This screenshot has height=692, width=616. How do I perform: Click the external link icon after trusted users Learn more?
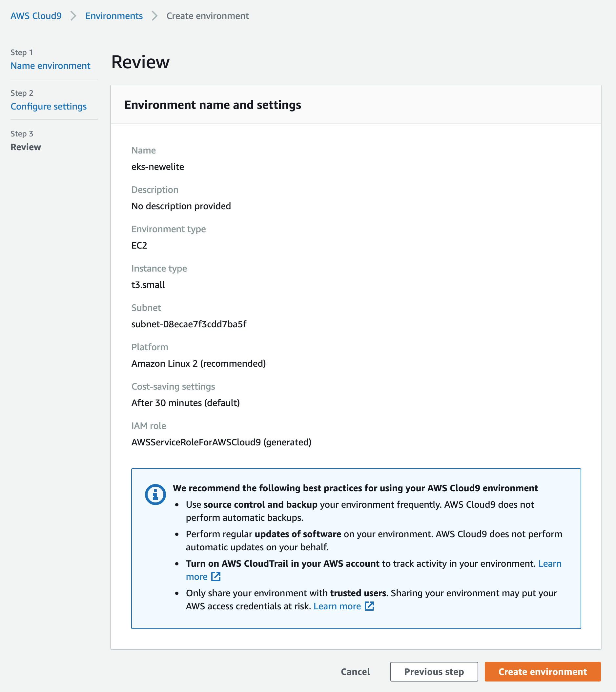[x=369, y=606]
